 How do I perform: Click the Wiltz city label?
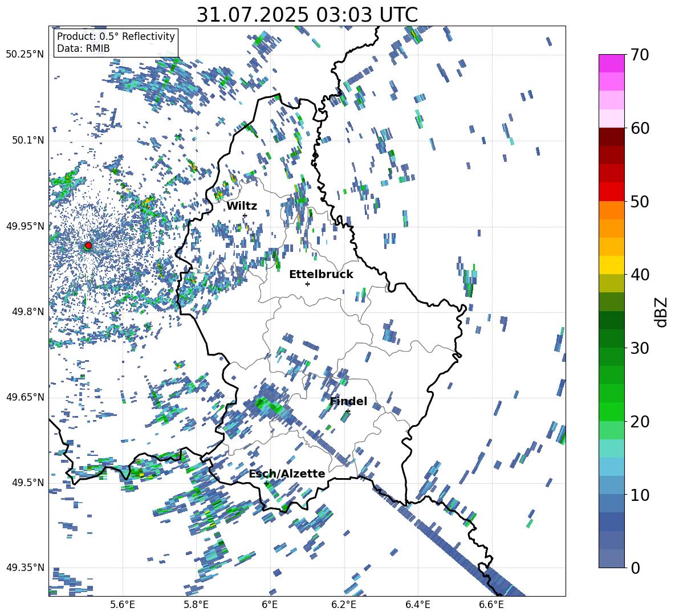coord(242,206)
